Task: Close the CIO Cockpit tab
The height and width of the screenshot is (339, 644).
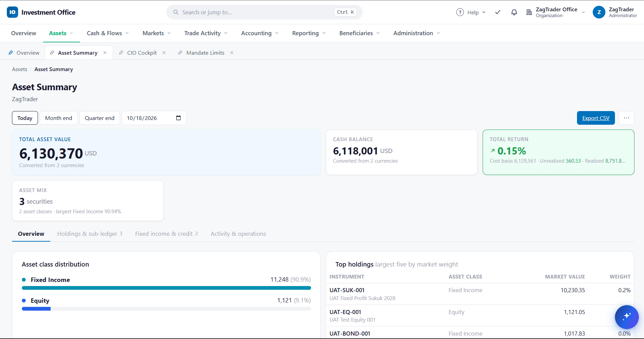Action: 164,53
